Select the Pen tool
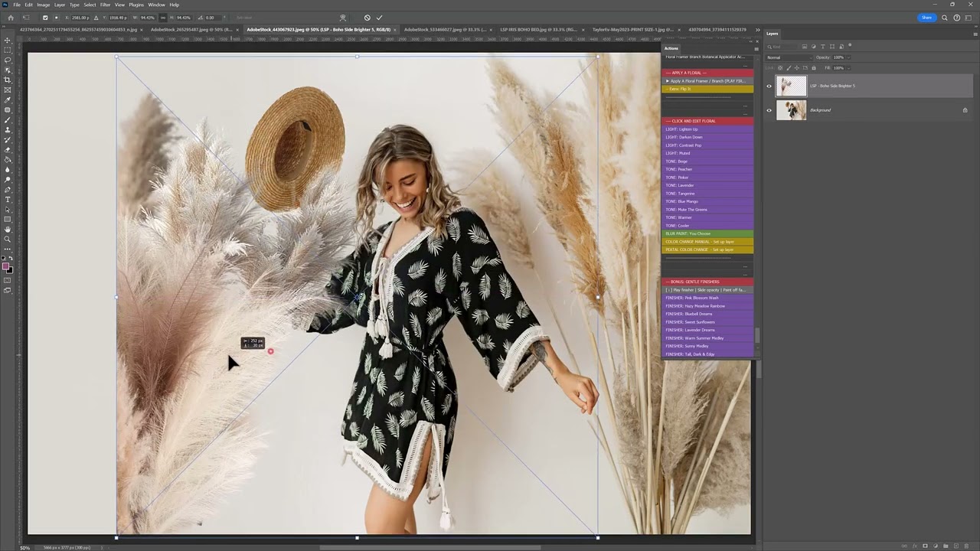Image resolution: width=980 pixels, height=551 pixels. coord(8,189)
